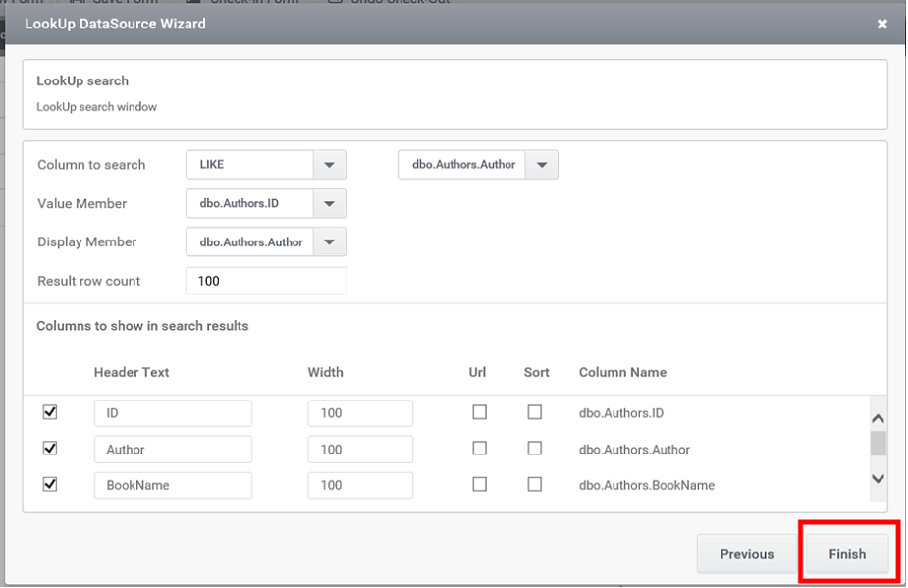Click the columns list scrollbar thumb
Screen dimensions: 908x588
click(878, 444)
